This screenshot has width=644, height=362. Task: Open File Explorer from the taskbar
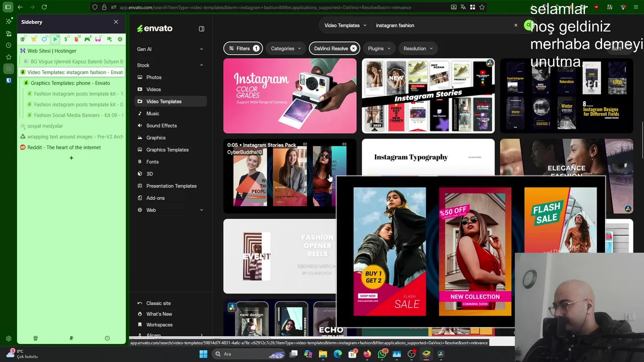323,354
